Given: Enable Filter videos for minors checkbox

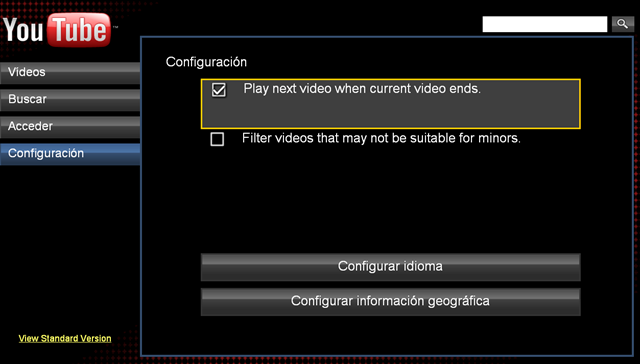Looking at the screenshot, I should point(217,139).
